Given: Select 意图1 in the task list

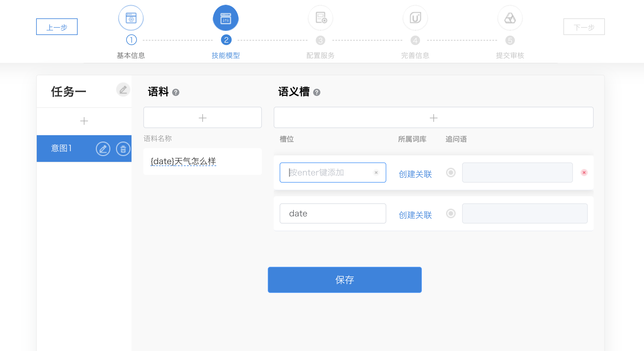Looking at the screenshot, I should click(x=62, y=148).
